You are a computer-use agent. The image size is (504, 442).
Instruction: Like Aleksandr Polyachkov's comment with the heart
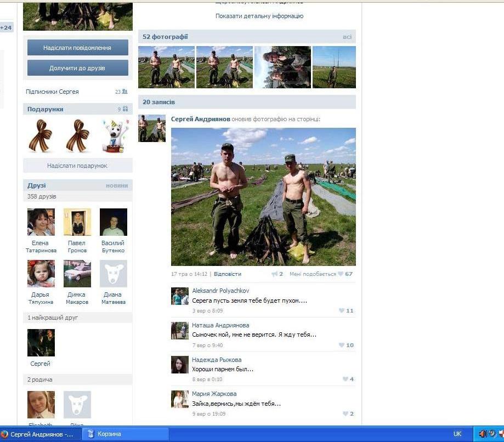pos(342,310)
